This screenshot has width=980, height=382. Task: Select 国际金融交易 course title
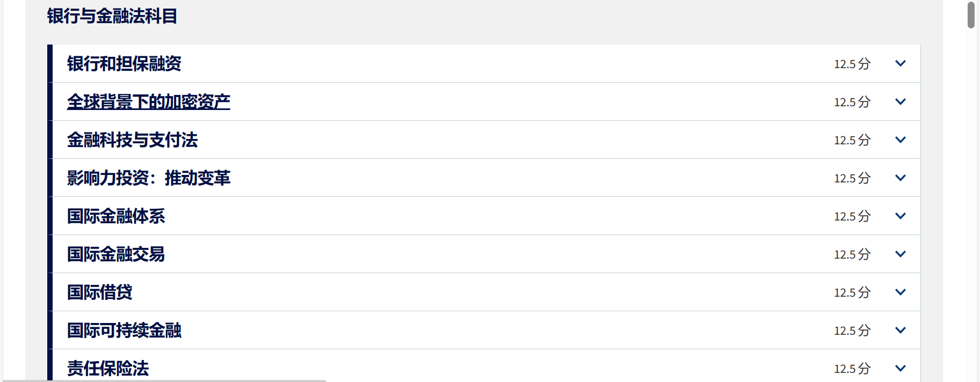(116, 254)
